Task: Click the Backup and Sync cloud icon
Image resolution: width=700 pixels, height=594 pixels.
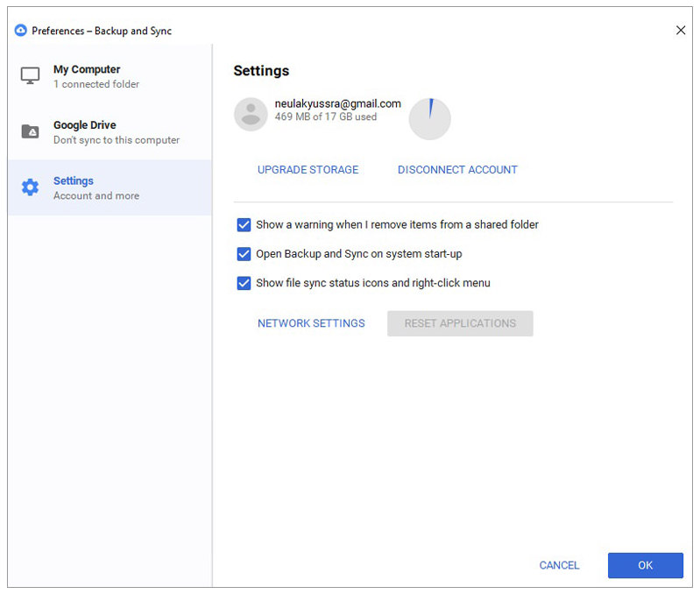Action: coord(20,31)
